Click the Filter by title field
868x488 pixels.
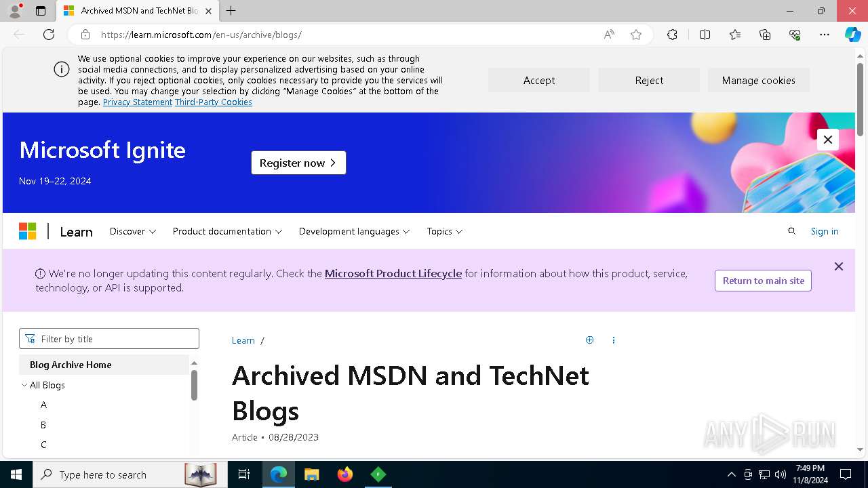click(109, 339)
